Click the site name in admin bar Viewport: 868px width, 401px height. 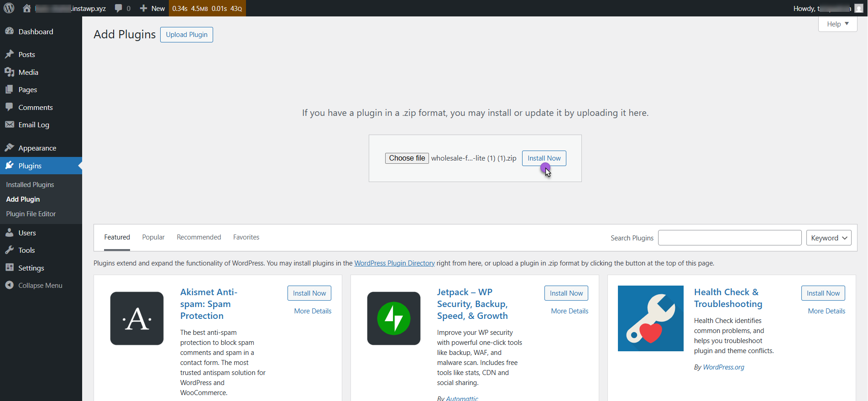click(x=71, y=8)
